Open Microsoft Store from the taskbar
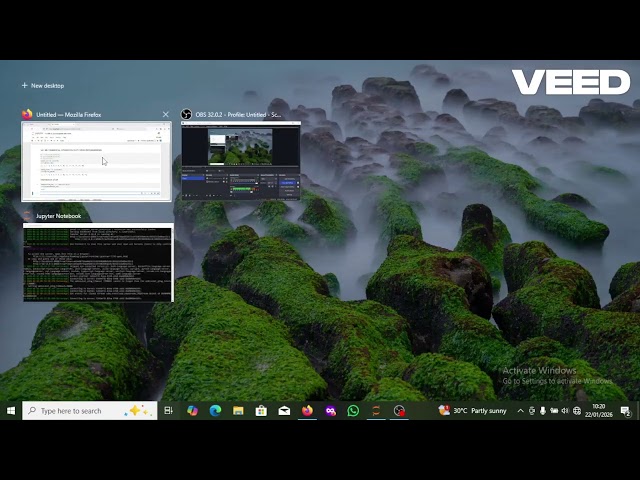Viewport: 640px width, 480px height. pyautogui.click(x=261, y=411)
